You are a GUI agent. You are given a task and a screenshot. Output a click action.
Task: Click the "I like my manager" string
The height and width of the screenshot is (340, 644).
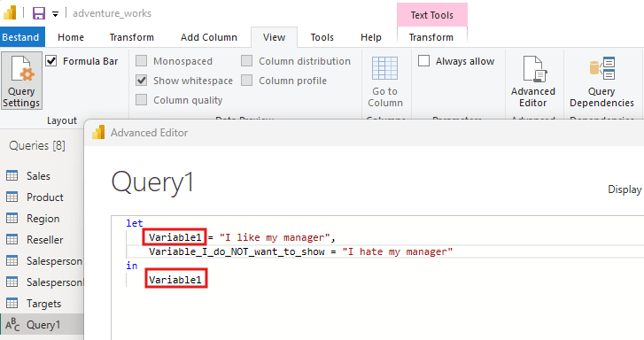[275, 238]
